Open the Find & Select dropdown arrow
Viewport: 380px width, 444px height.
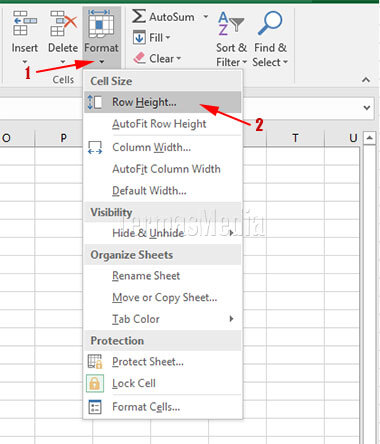coord(285,62)
